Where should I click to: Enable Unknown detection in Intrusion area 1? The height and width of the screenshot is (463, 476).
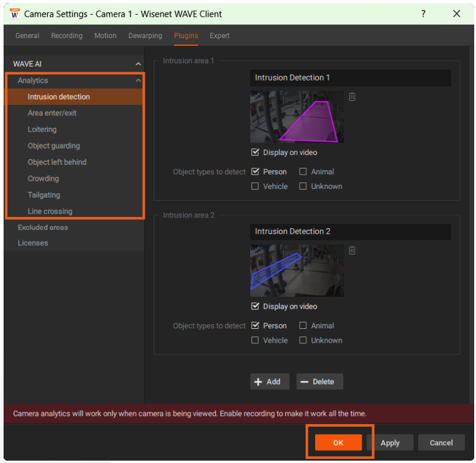pos(303,186)
